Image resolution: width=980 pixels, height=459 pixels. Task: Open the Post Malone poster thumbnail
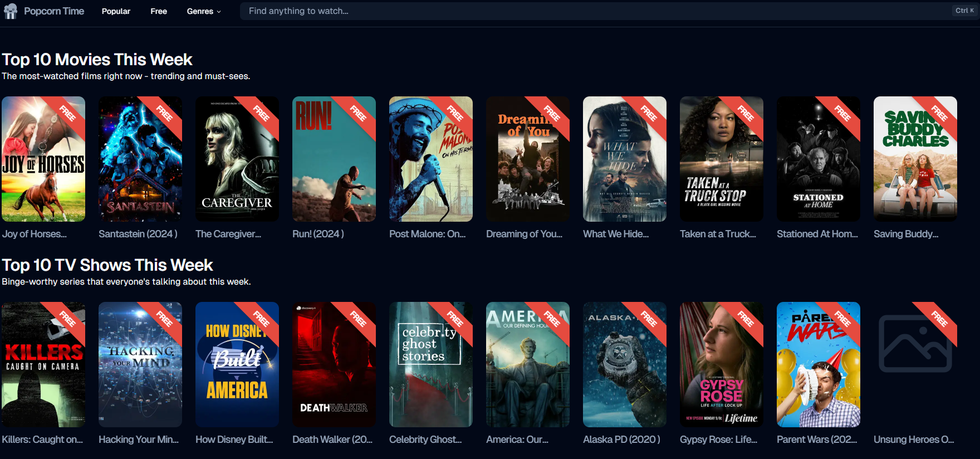click(431, 159)
